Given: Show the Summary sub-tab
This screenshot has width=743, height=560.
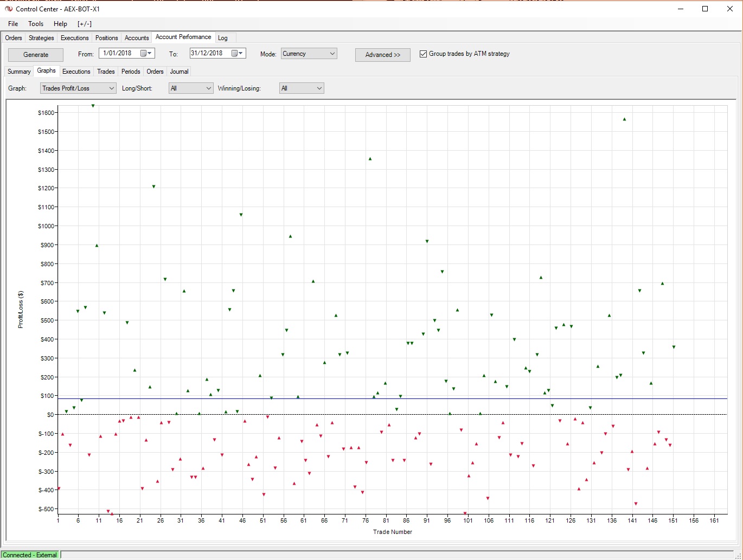Looking at the screenshot, I should (19, 72).
